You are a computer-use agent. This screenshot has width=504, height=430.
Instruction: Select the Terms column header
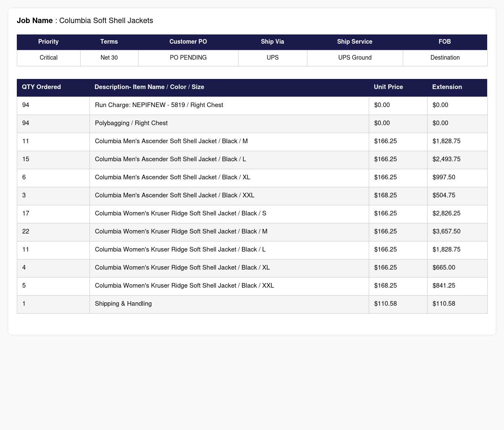(x=109, y=42)
